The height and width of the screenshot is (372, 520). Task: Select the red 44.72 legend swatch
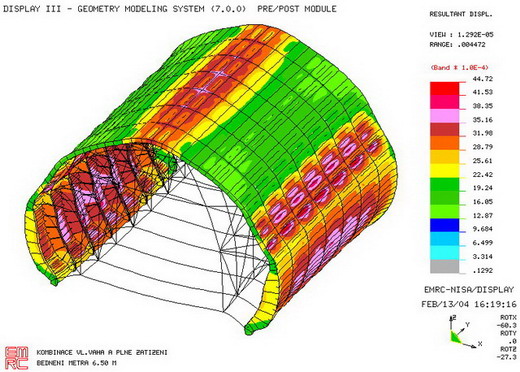(444, 89)
